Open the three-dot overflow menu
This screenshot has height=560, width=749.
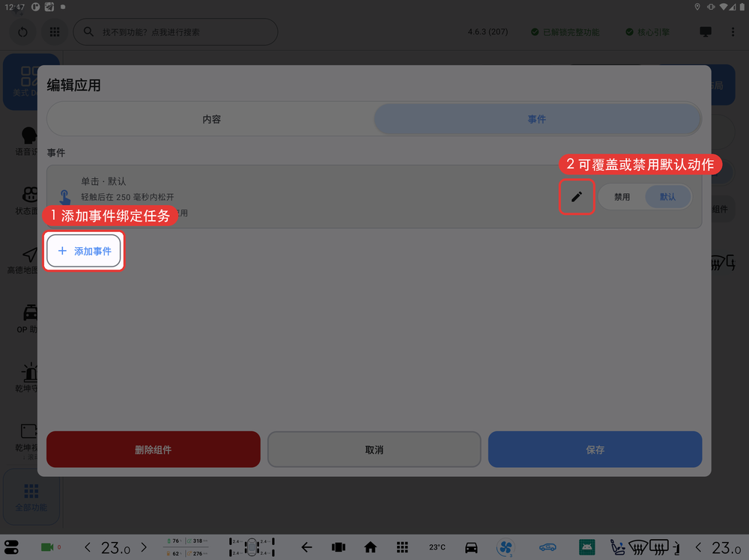733,32
